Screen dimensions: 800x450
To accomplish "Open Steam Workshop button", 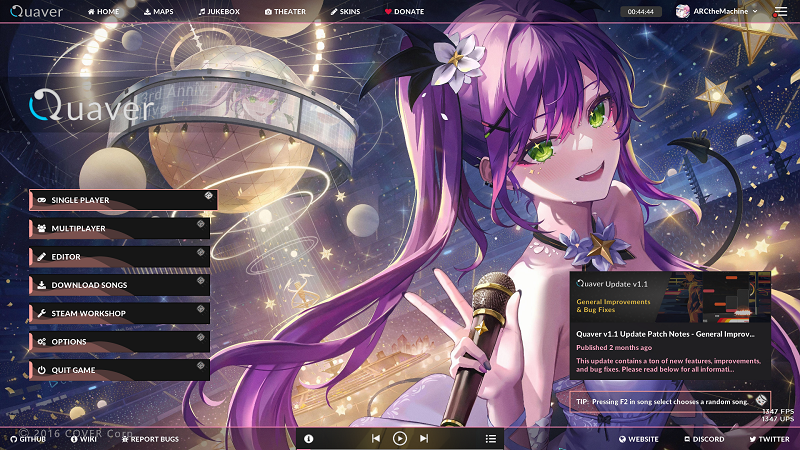I will (x=119, y=313).
